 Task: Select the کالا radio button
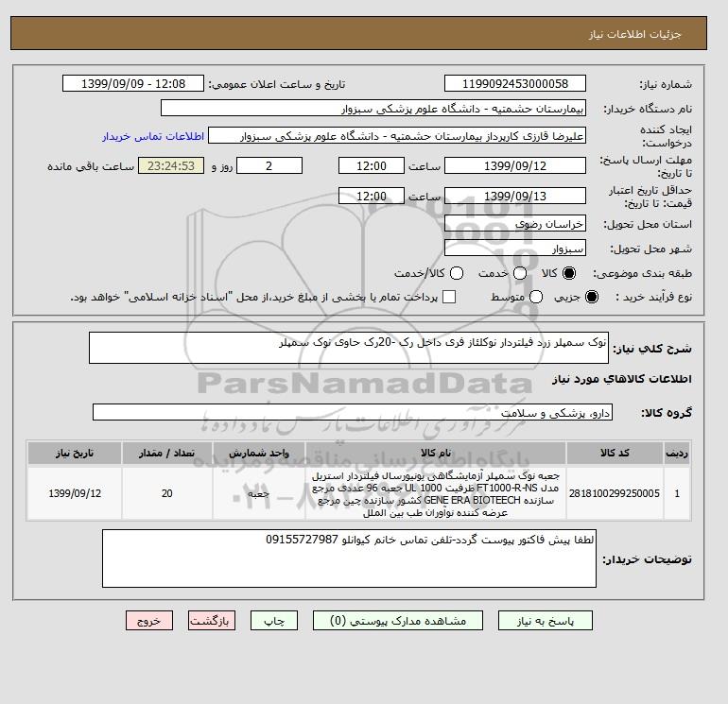pos(569,273)
